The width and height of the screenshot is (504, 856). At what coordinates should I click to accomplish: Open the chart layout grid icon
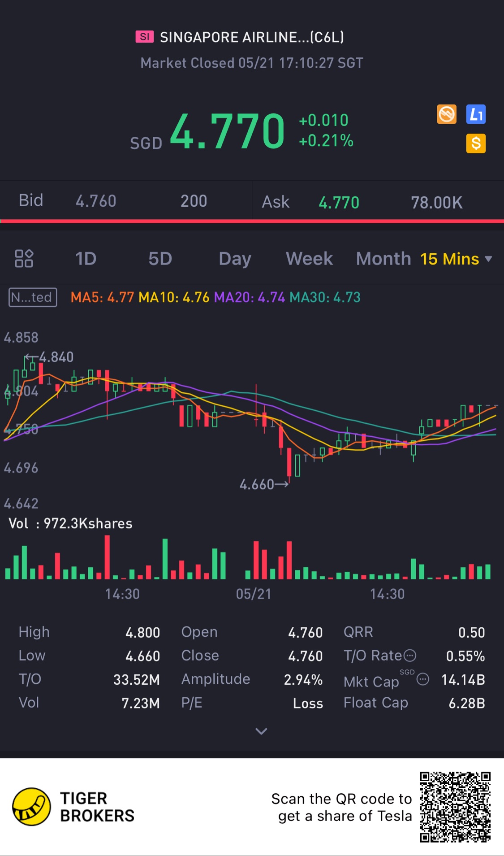tap(24, 259)
